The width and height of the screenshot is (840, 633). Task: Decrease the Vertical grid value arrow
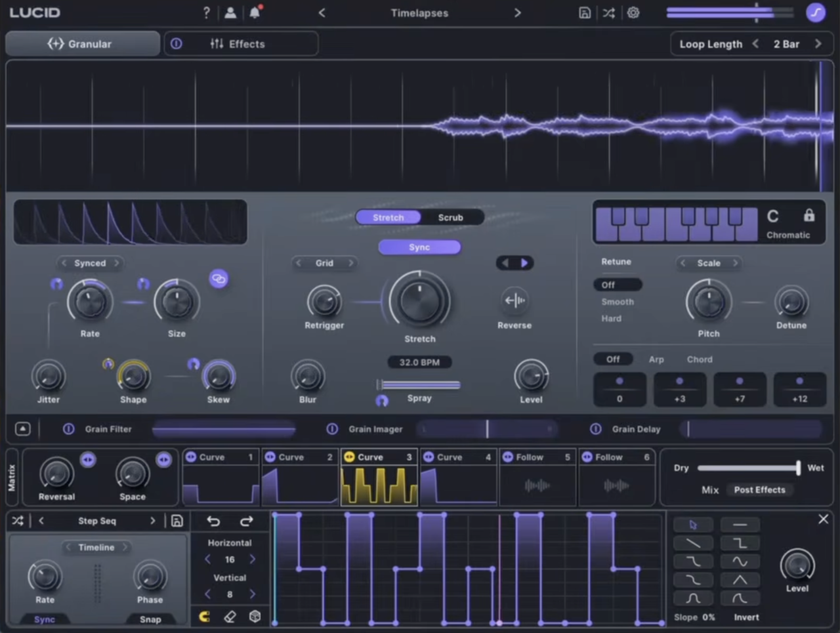pos(207,594)
